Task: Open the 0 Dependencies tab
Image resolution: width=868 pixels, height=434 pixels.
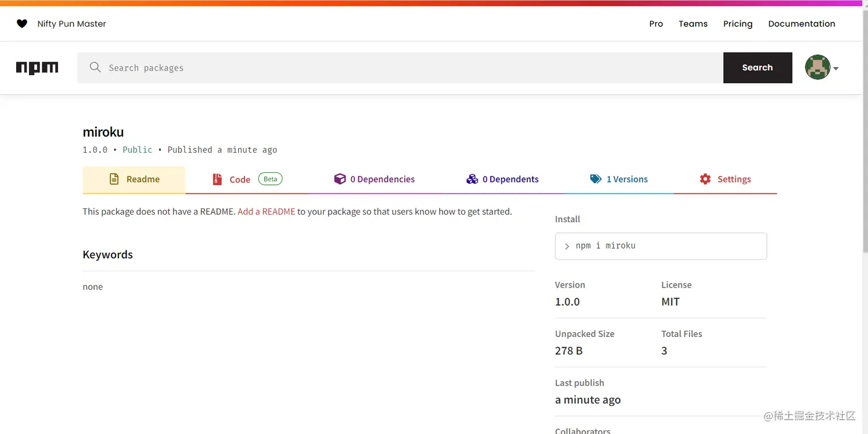Action: point(374,180)
